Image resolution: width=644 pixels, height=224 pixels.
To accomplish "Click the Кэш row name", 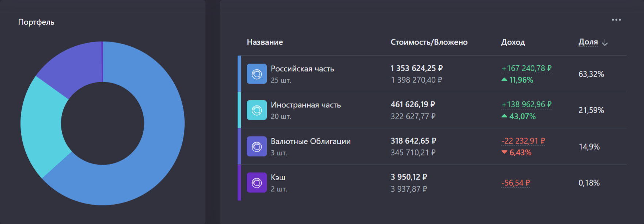I will tap(278, 178).
